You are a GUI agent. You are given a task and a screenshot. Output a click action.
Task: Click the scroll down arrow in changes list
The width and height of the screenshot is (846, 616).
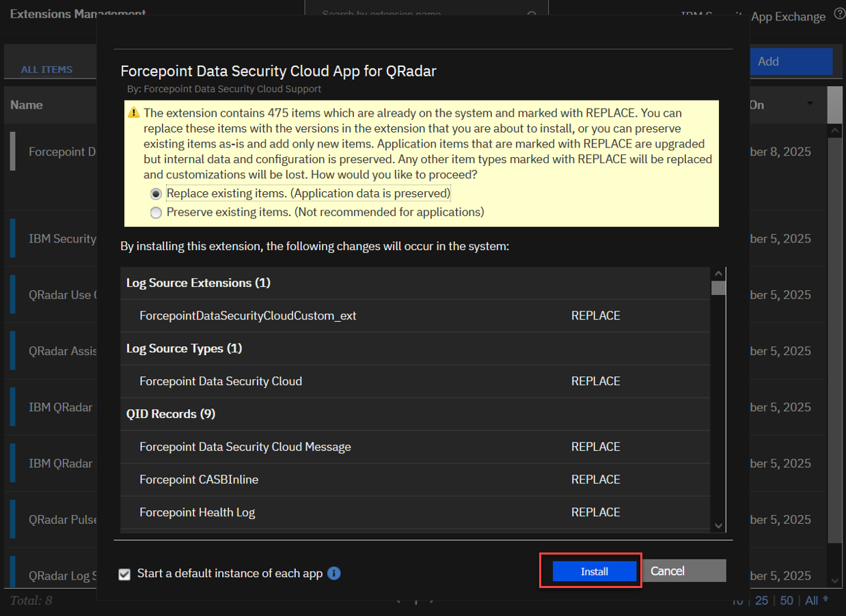718,525
